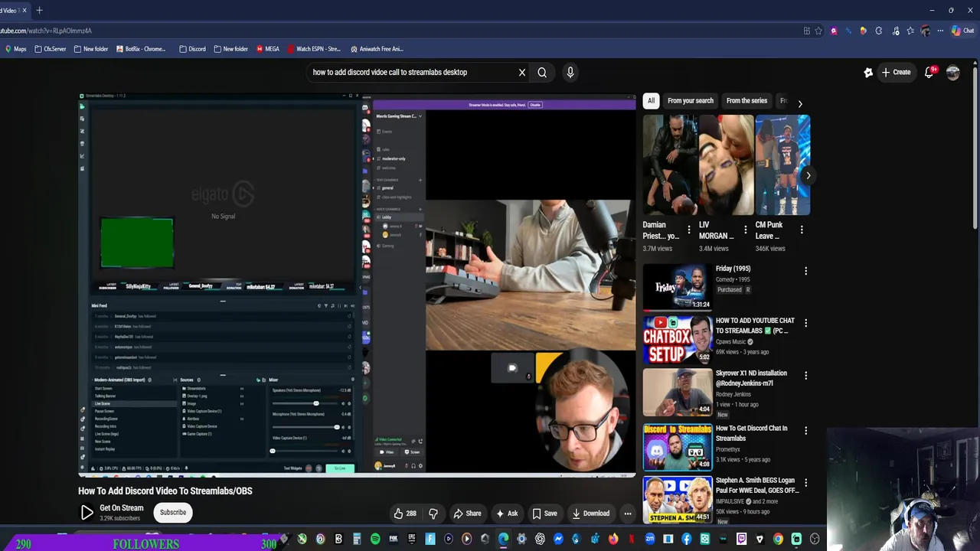Open YouTube notifications bell
The image size is (980, 551).
pyautogui.click(x=929, y=72)
